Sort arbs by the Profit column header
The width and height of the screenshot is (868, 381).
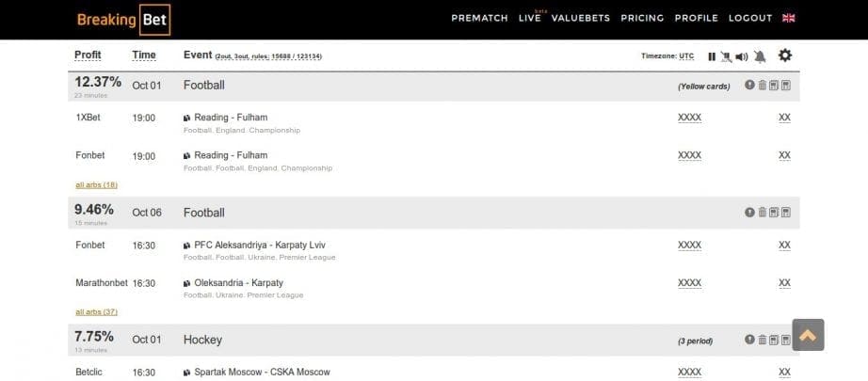point(88,56)
